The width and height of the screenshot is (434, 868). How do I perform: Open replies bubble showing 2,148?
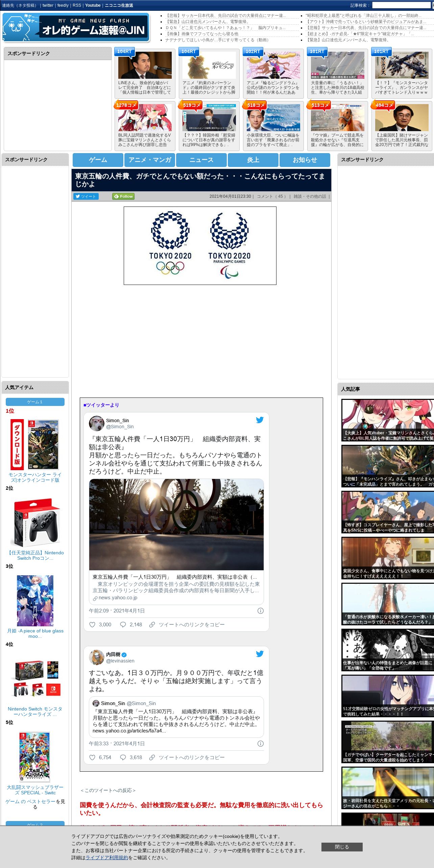click(131, 625)
